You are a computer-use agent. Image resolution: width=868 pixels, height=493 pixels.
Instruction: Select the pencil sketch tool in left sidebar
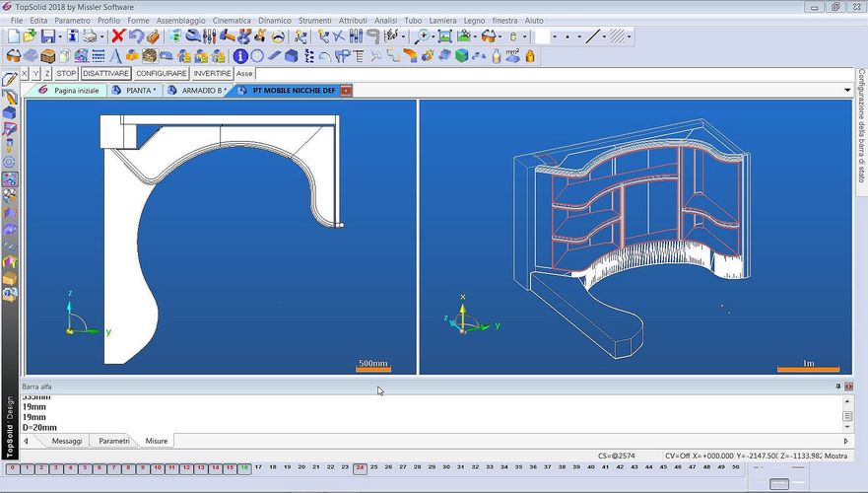coord(10,79)
